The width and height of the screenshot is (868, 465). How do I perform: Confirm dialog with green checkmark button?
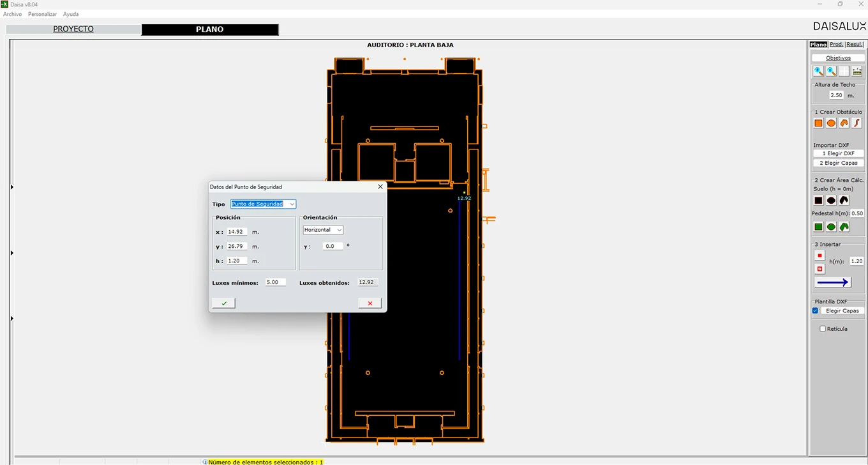[224, 303]
